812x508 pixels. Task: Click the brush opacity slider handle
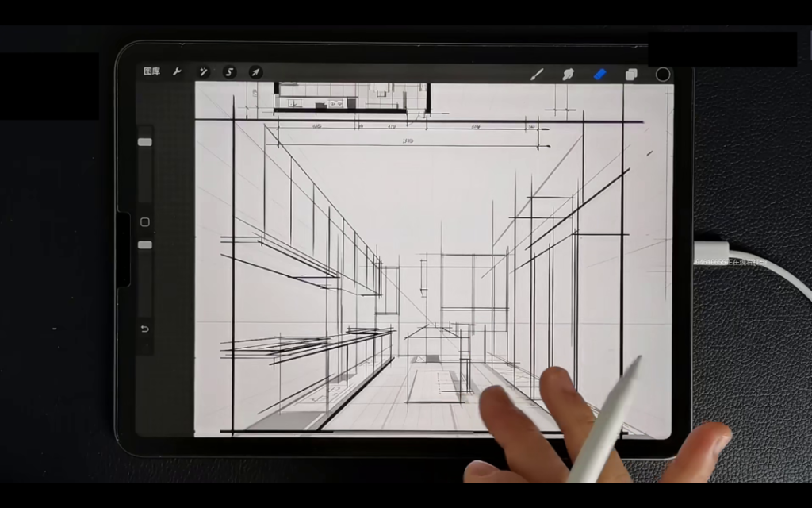tap(145, 245)
